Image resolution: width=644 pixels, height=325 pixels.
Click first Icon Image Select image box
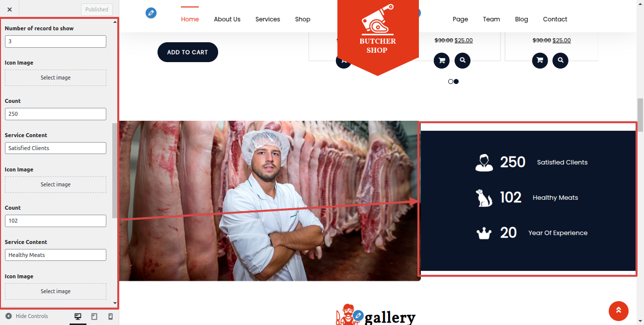point(56,78)
